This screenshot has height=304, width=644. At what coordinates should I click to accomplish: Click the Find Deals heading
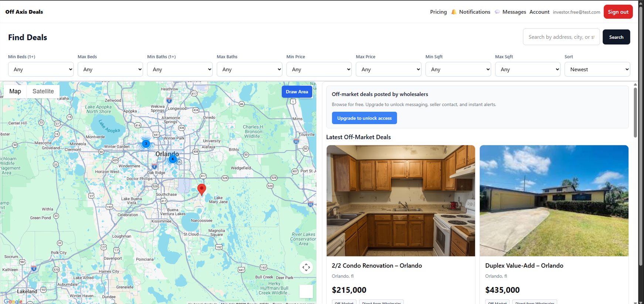click(28, 37)
